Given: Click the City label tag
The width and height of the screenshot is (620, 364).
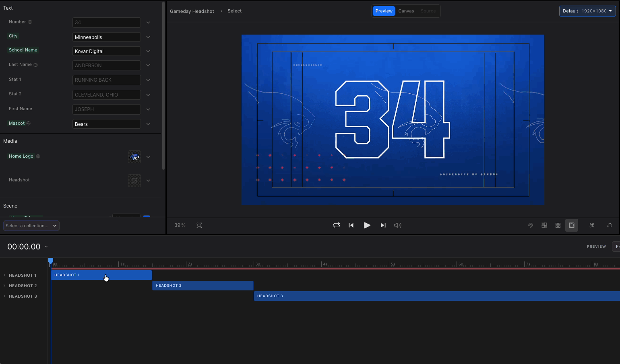Looking at the screenshot, I should (13, 36).
